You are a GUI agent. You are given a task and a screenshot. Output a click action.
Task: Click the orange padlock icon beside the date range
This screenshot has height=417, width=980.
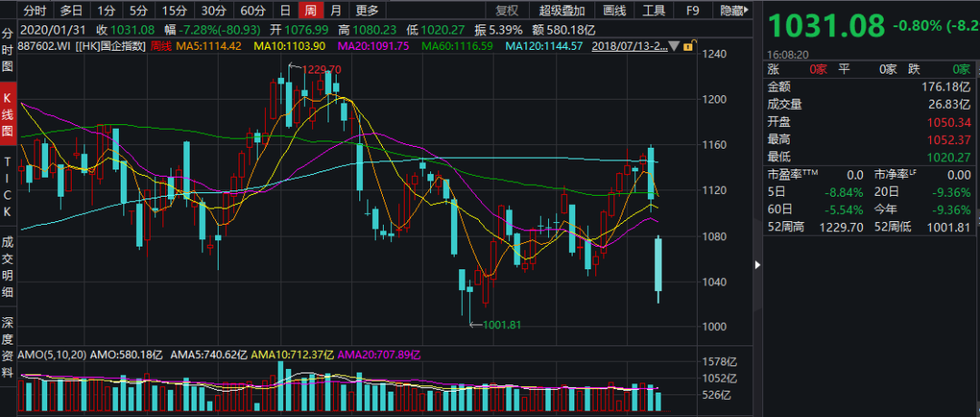click(x=687, y=46)
